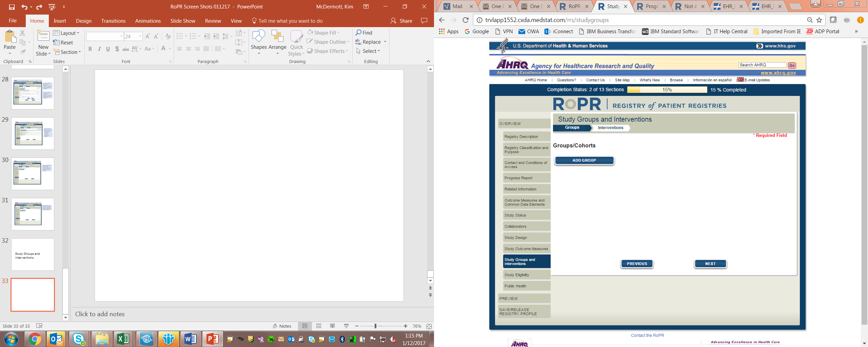Switch to the Interventions tab
This screenshot has height=347, width=868.
click(x=611, y=128)
